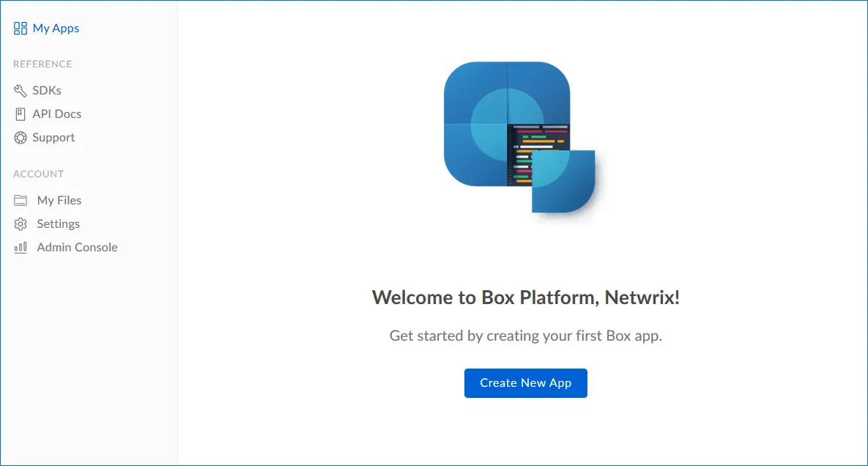Click the SDKs wrench icon
This screenshot has height=466, width=868.
21,91
